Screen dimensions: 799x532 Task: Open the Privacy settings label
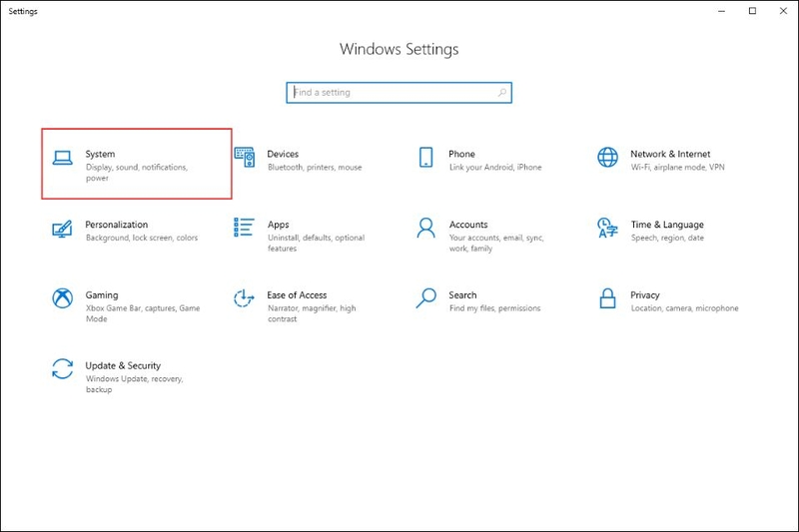point(644,295)
